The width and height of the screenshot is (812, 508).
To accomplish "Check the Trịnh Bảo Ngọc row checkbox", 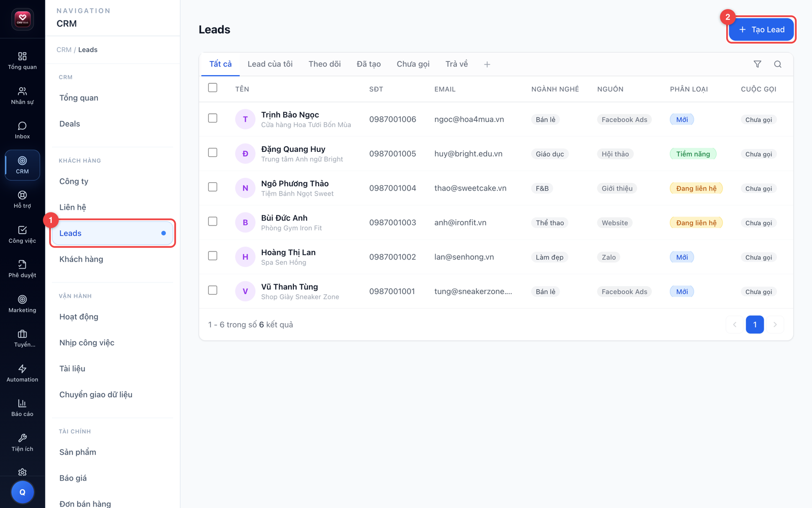I will 213,118.
